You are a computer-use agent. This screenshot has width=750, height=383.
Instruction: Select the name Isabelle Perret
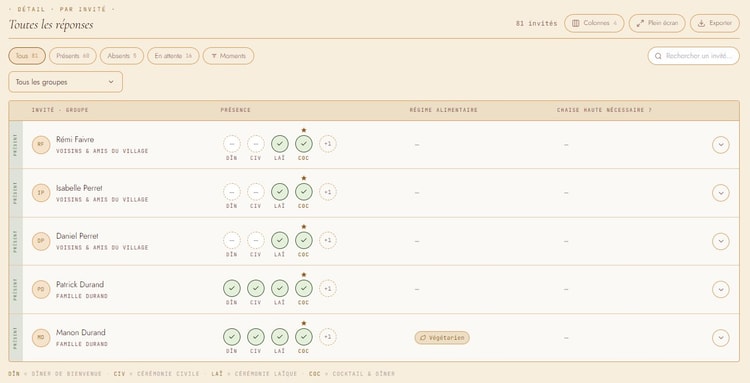pos(79,188)
